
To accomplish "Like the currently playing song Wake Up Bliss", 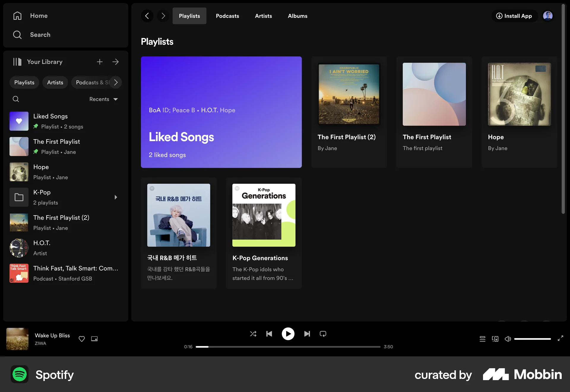I will (82, 339).
